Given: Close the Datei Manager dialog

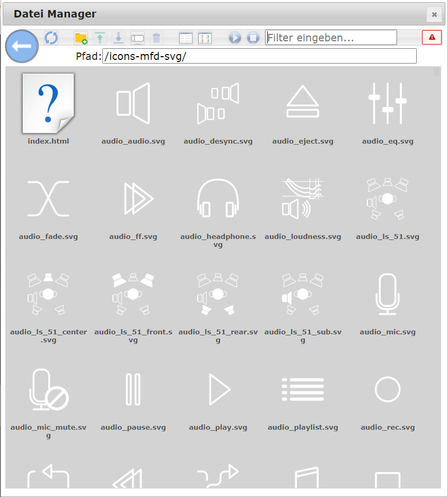Looking at the screenshot, I should tap(434, 14).
